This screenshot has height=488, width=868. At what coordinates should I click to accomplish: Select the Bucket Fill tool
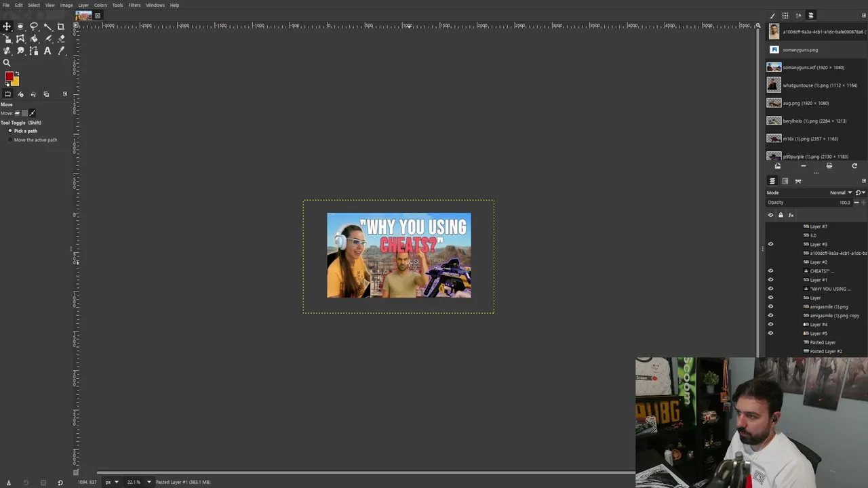(34, 39)
